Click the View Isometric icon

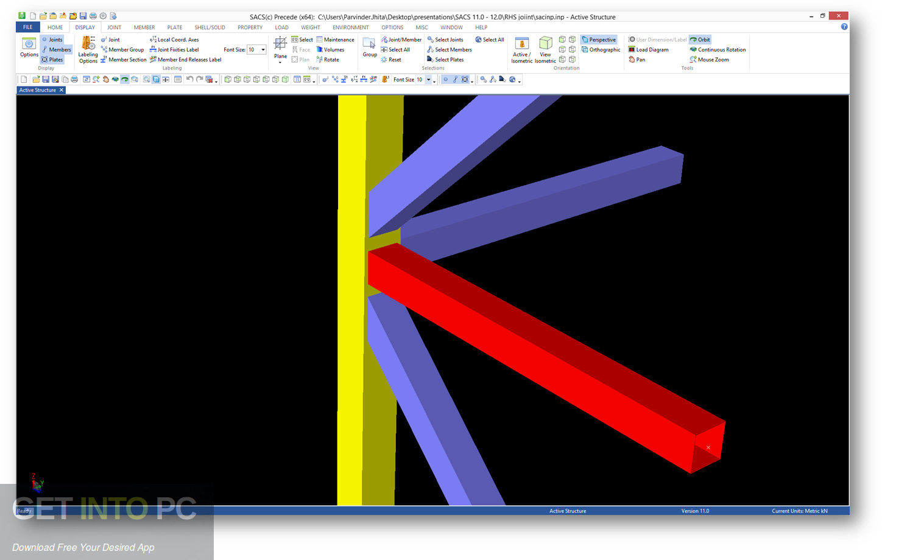[545, 49]
